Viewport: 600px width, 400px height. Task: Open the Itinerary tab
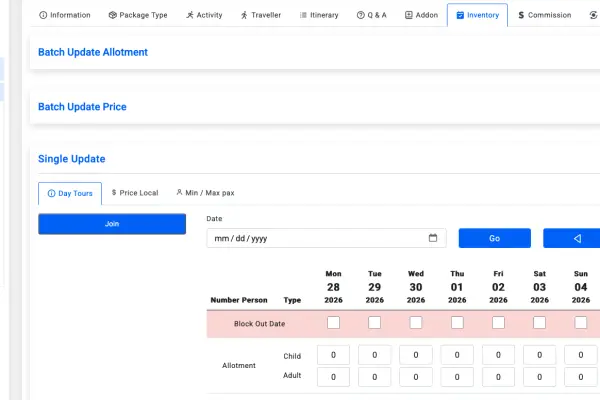[319, 15]
